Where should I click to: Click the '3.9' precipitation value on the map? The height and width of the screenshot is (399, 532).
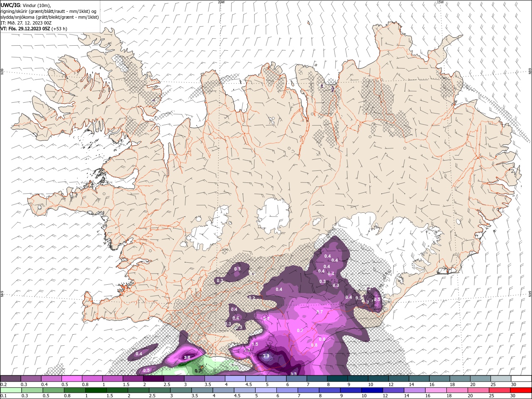[x=266, y=356]
